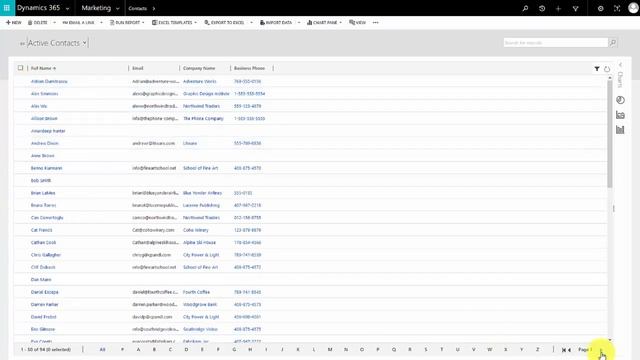Open Fourth Coffee company link
Viewport: 640px width, 360px height.
196,292
